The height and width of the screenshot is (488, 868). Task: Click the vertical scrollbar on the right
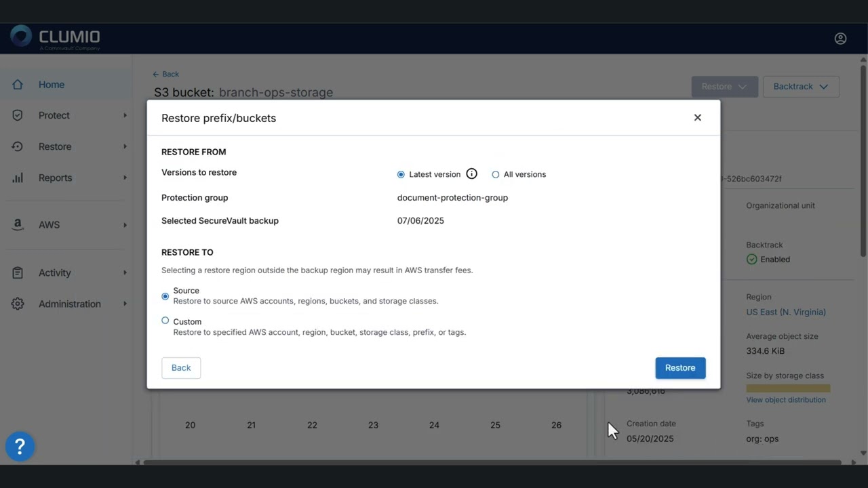click(863, 163)
